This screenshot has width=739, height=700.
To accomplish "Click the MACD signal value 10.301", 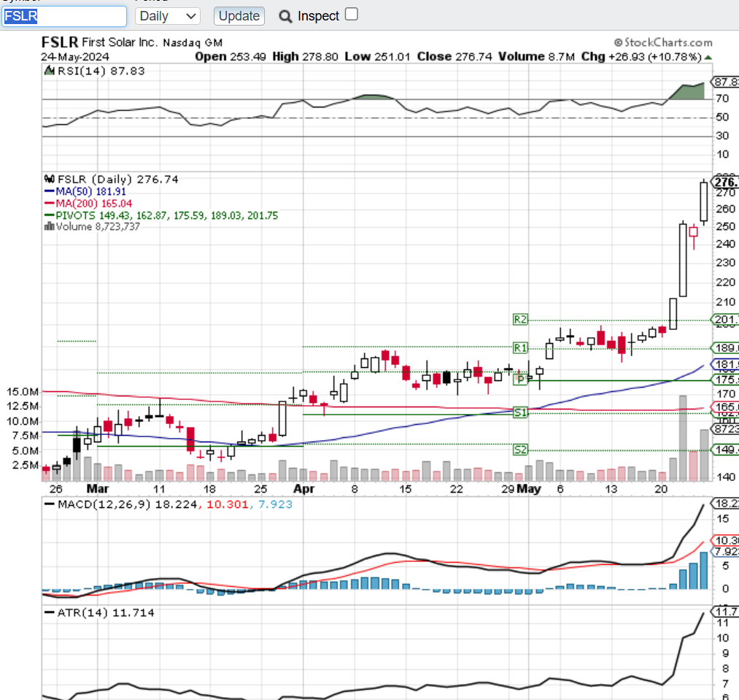I will coord(227,504).
